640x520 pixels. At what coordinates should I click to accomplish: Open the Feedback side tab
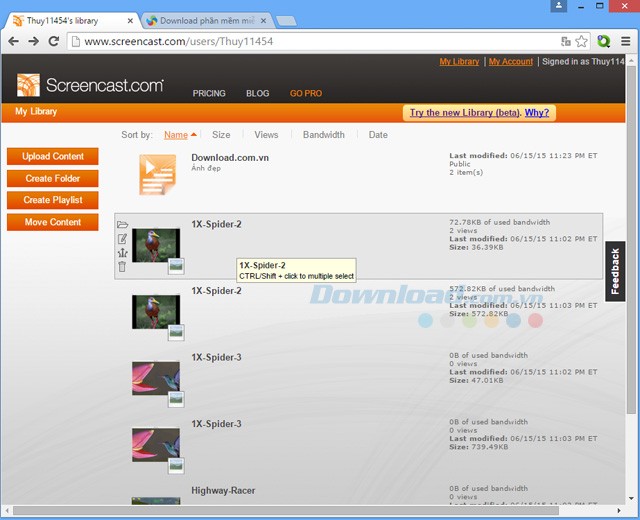(615, 271)
